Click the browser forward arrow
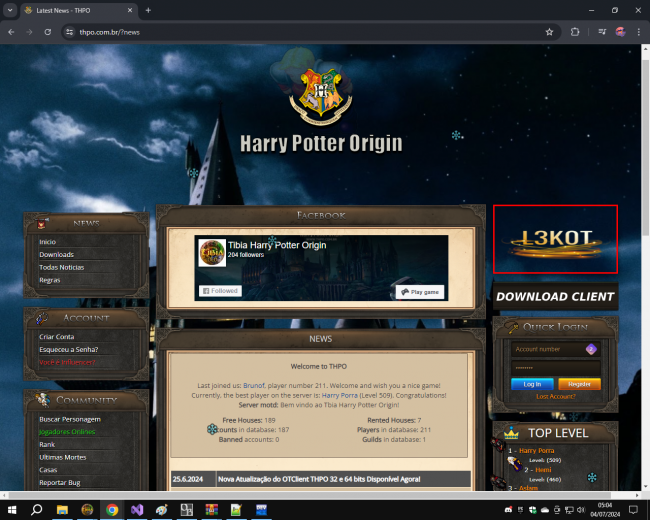This screenshot has height=520, width=650. (29, 32)
